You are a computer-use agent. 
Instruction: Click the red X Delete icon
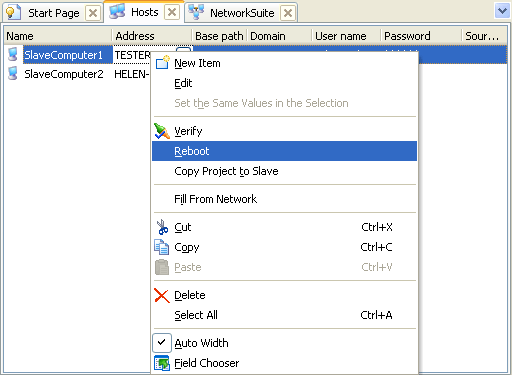click(x=162, y=295)
